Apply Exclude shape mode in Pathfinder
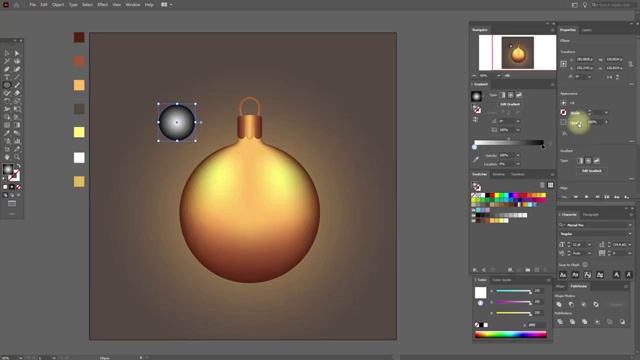The width and height of the screenshot is (640, 360). (x=596, y=304)
